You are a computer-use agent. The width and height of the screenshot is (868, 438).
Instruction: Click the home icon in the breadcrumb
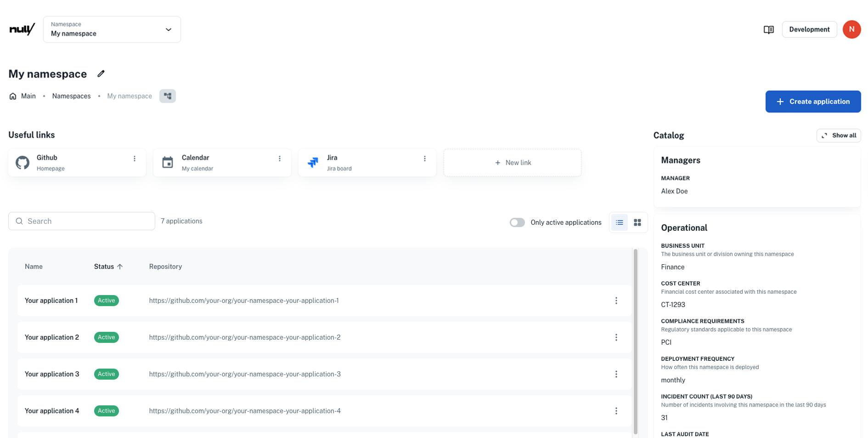[x=12, y=96]
